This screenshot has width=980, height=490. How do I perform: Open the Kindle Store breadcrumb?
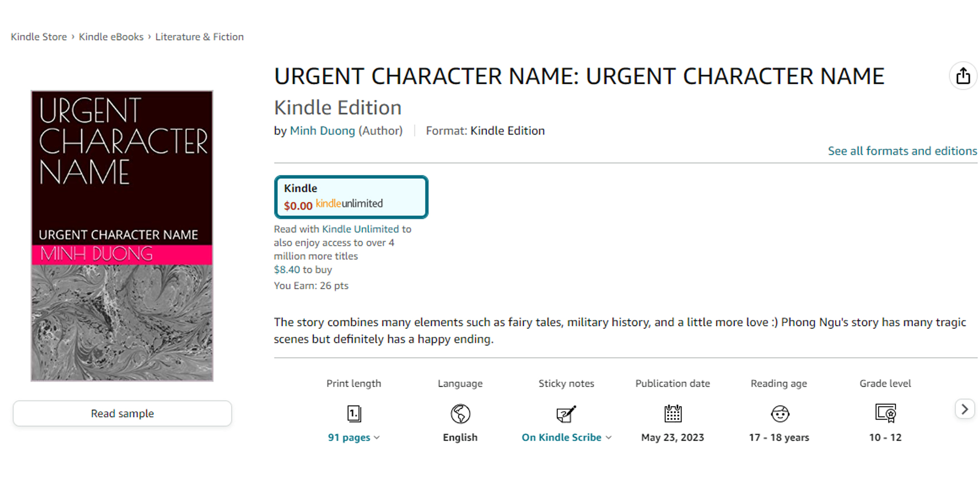(x=39, y=36)
